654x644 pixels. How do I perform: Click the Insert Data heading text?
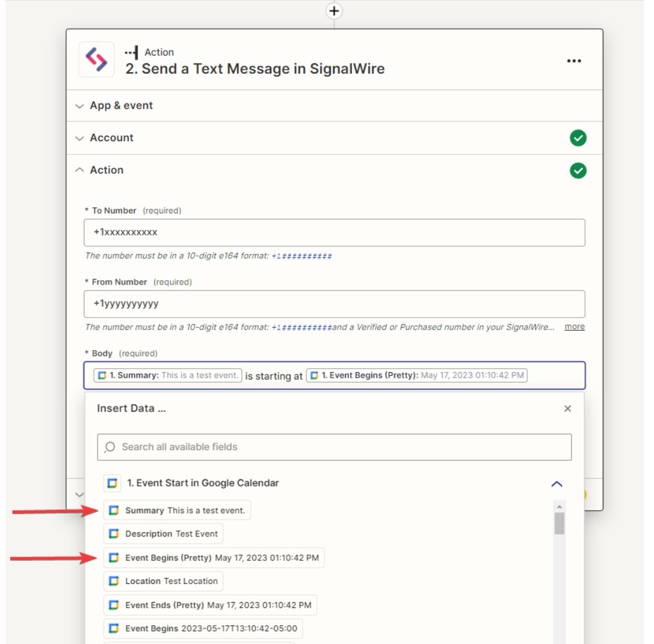131,408
